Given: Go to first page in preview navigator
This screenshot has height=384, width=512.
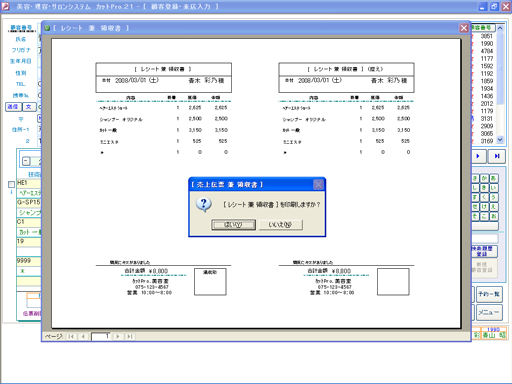Looking at the screenshot, I should [71, 336].
